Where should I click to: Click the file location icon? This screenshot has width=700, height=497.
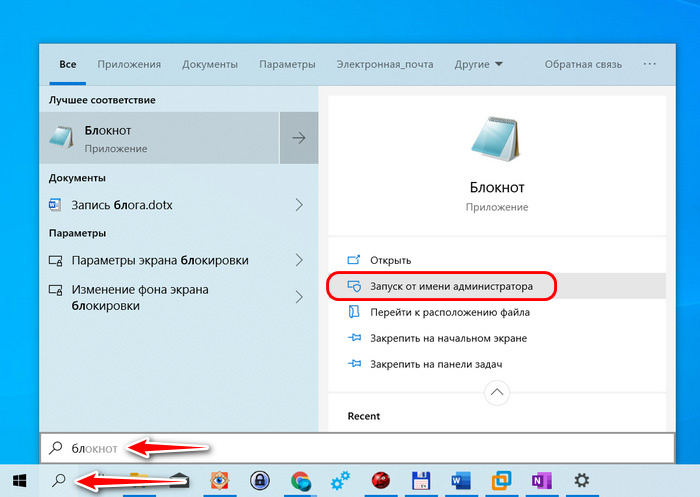[354, 312]
